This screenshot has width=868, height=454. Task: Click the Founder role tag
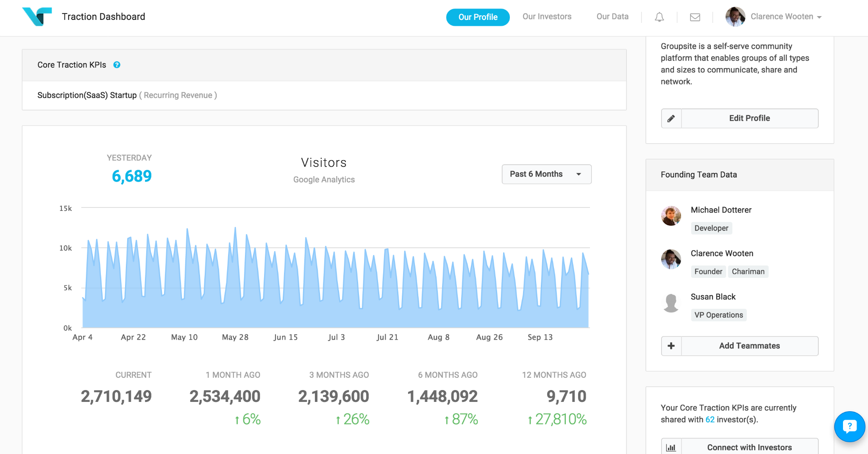(x=708, y=271)
